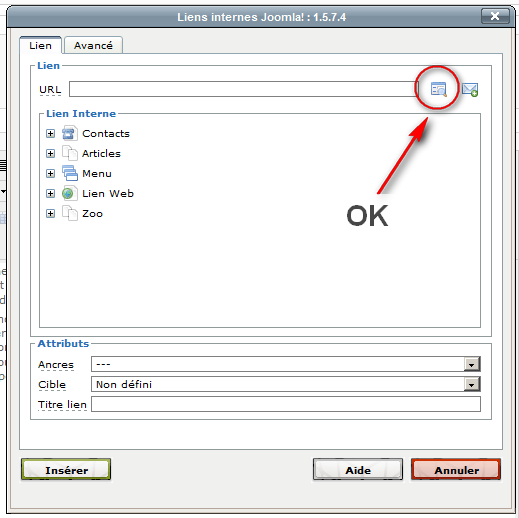Focus the URL input field
The width and height of the screenshot is (519, 518).
tap(243, 89)
